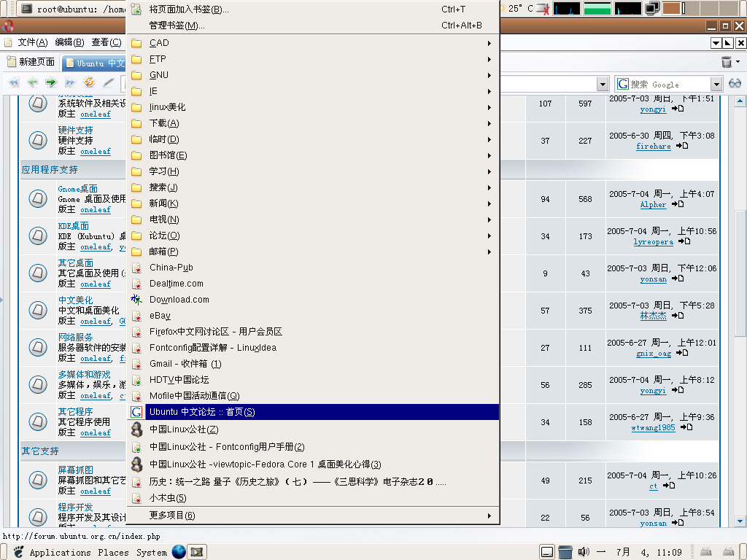The height and width of the screenshot is (560, 747).
Task: Launch the globe web browser icon in the bottom panel
Action: click(179, 552)
